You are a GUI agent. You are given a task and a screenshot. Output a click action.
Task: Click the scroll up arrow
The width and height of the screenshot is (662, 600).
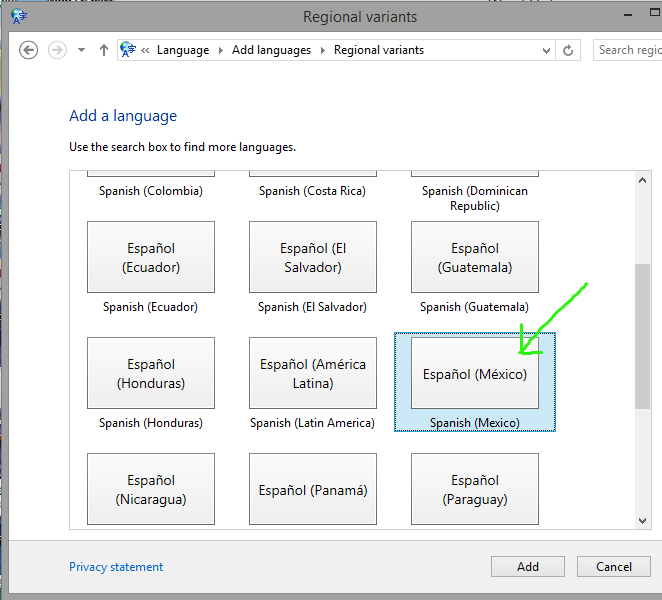pos(643,180)
